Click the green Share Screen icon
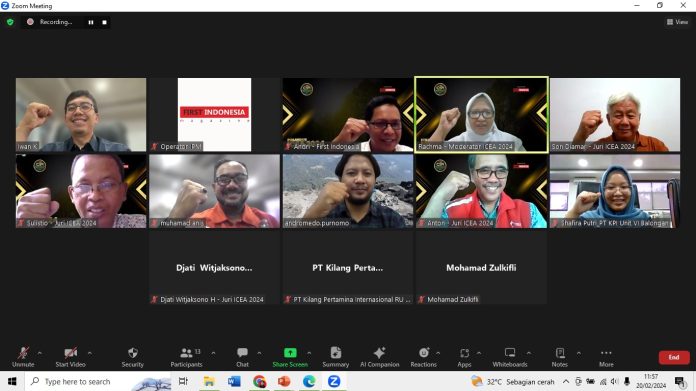The height and width of the screenshot is (391, 696). (290, 353)
